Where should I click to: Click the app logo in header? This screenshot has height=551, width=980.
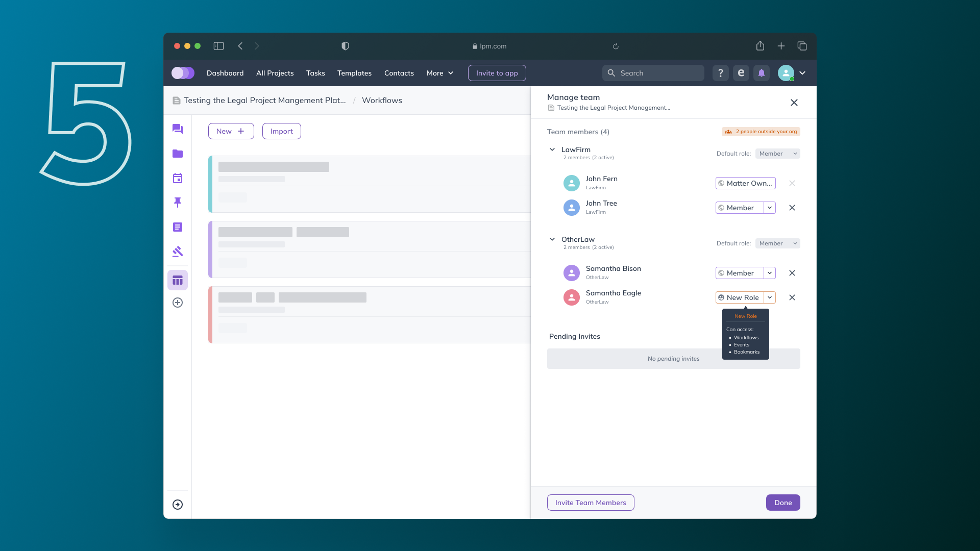(183, 73)
